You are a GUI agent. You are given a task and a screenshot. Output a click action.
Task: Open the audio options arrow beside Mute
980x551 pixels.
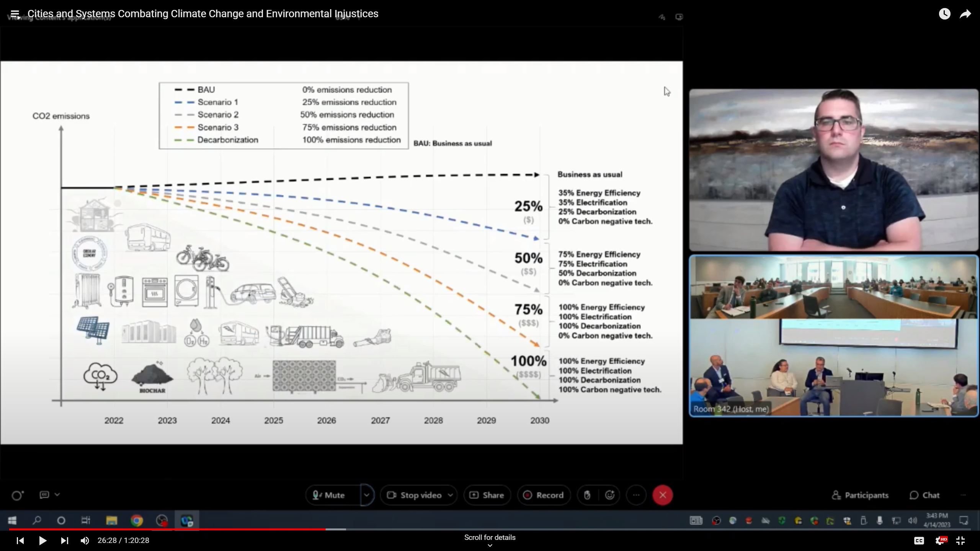(x=366, y=495)
